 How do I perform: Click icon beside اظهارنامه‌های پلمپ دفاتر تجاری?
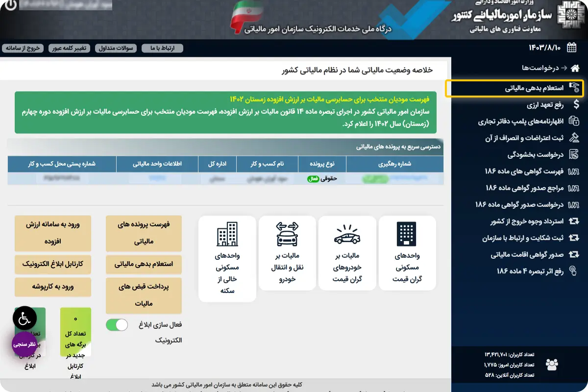pos(574,122)
